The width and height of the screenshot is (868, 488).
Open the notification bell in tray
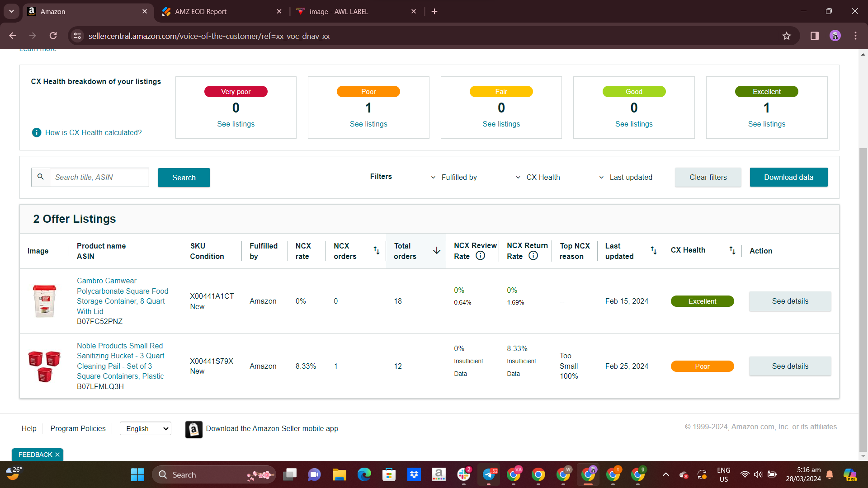(x=830, y=474)
